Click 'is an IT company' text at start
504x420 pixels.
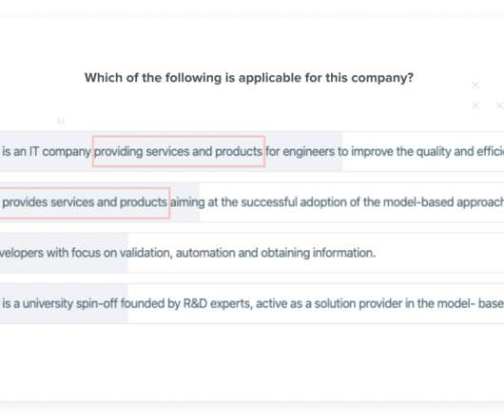point(47,151)
